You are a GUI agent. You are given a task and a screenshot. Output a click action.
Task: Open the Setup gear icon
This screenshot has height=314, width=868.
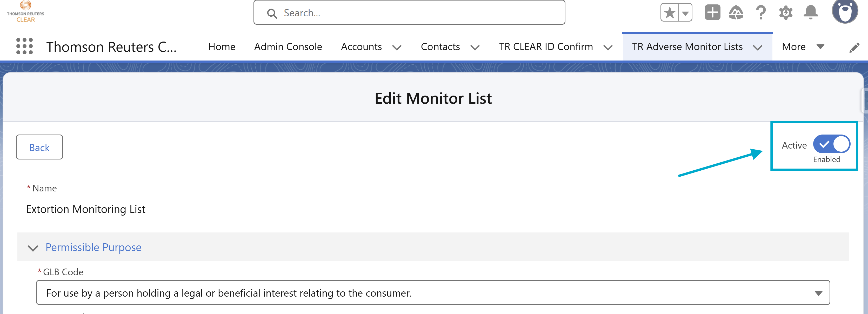pos(786,13)
